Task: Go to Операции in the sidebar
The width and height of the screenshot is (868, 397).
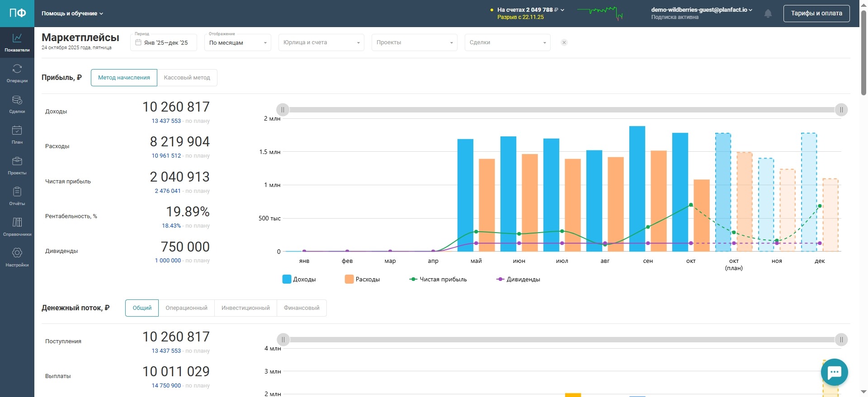Action: point(17,73)
